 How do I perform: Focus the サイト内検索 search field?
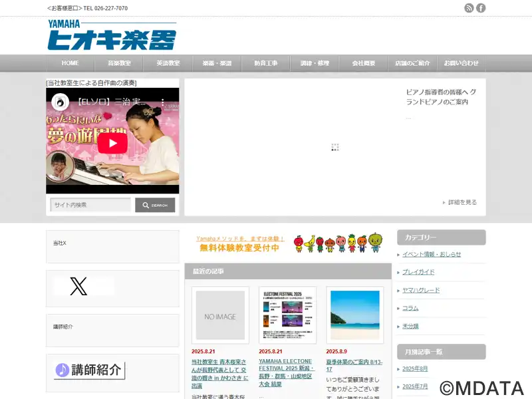[90, 205]
